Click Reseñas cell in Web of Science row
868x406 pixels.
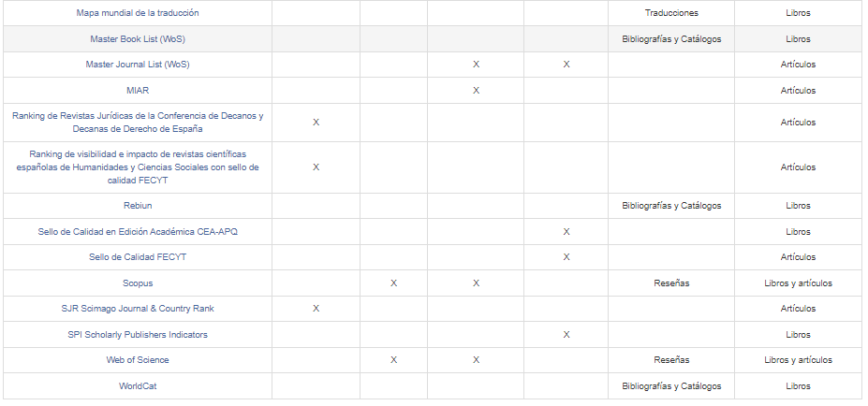coord(671,360)
